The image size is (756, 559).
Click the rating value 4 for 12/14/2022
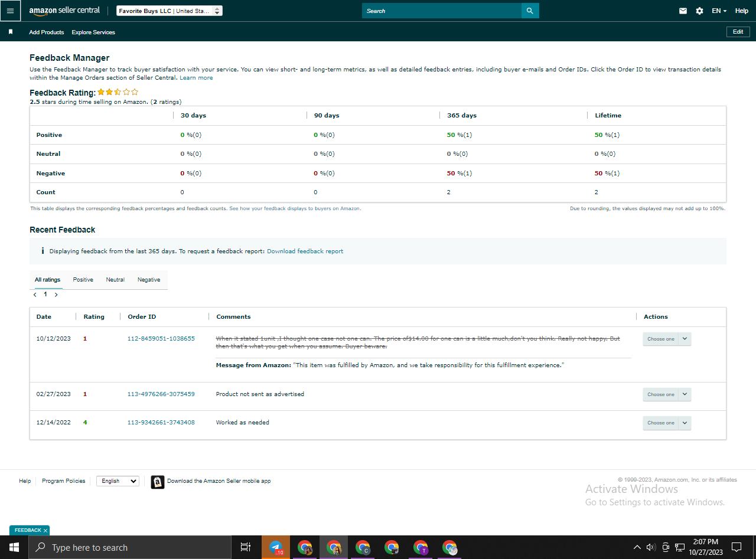[x=85, y=423]
